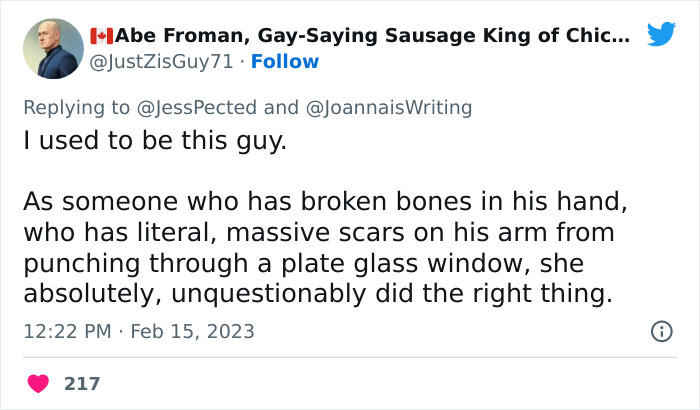This screenshot has width=700, height=410.
Task: Click the divider line above the likes
Action: tap(350, 357)
